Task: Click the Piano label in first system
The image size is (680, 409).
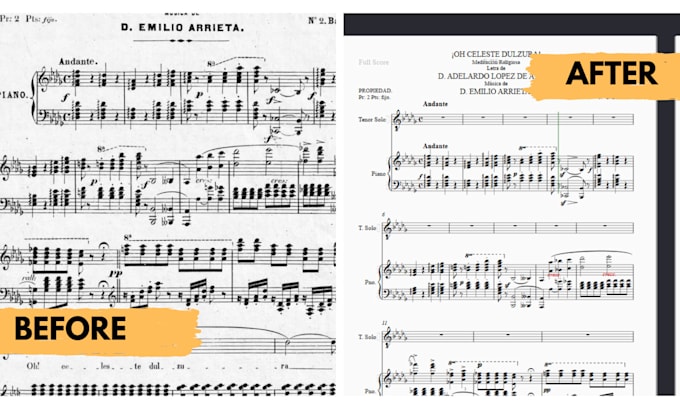Action: point(379,173)
